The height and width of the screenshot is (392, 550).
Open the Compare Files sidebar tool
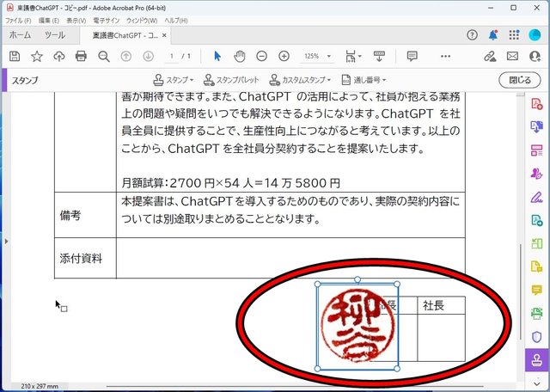click(x=536, y=243)
